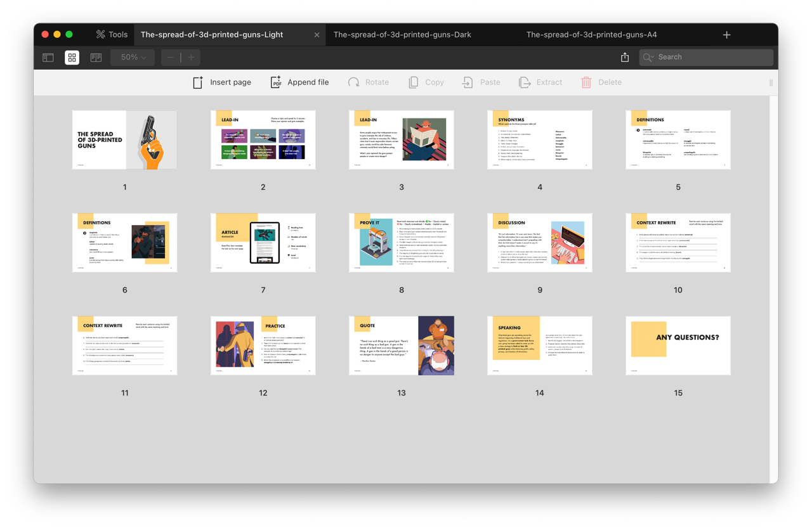Close the 3d-printed-guns-Light tab
This screenshot has width=812, height=528.
pos(317,35)
